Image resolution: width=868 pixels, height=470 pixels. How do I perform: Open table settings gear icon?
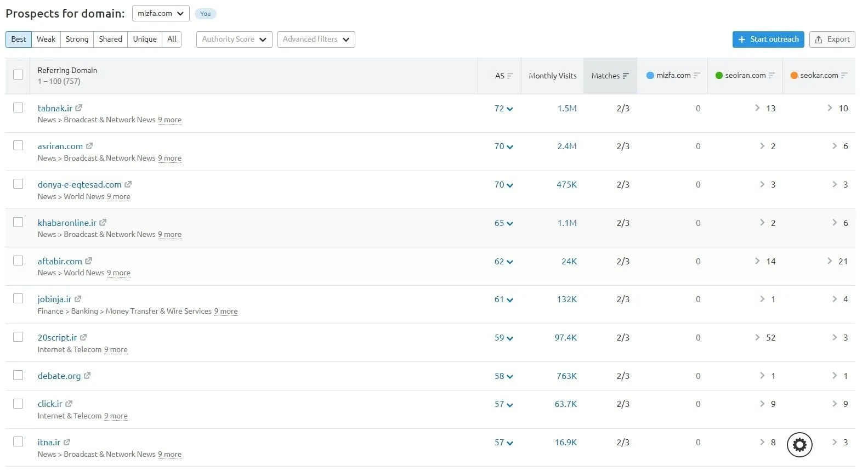click(799, 445)
